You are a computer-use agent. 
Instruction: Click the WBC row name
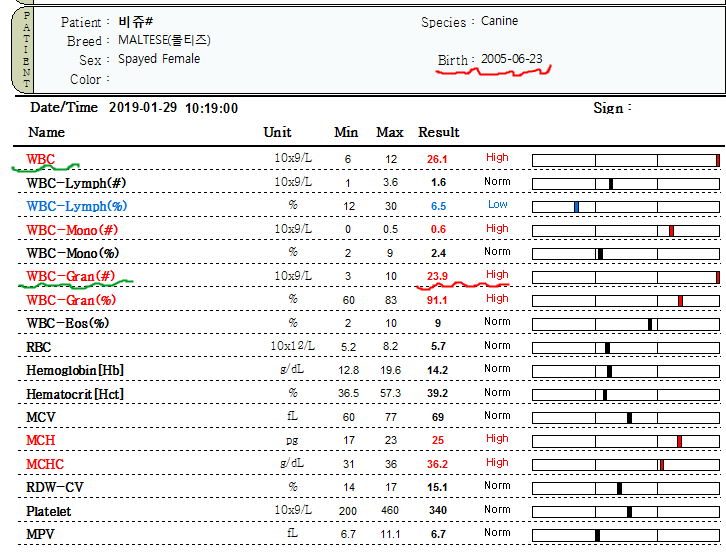(x=41, y=159)
